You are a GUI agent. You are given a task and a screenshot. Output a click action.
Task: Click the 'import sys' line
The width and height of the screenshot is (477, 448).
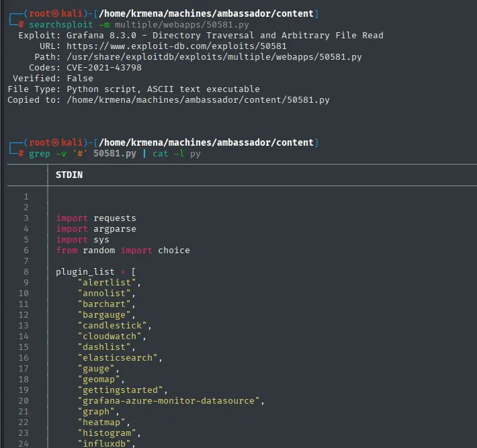click(83, 240)
